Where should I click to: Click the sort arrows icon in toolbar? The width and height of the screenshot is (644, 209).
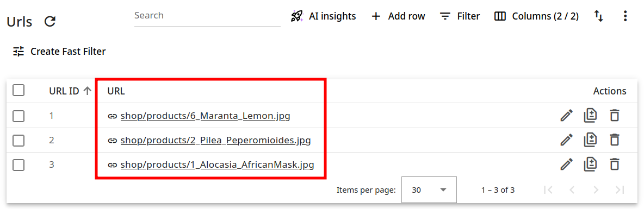(x=598, y=16)
